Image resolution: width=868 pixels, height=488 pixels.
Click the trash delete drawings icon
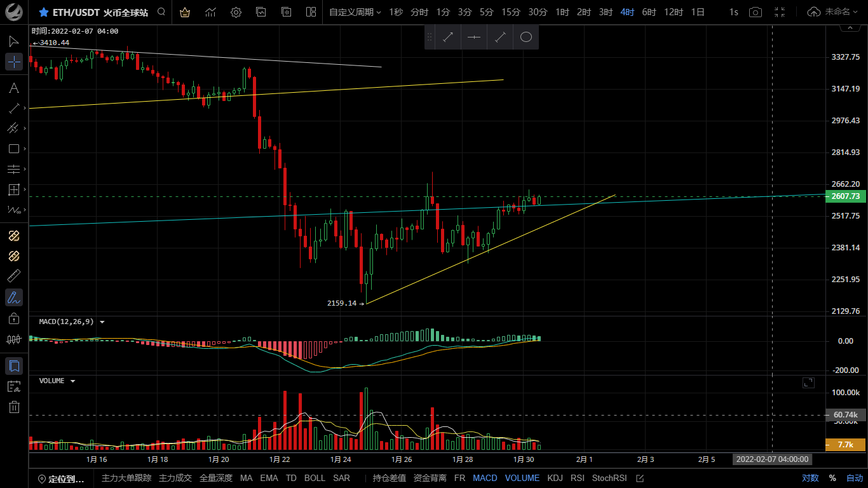pyautogui.click(x=14, y=407)
